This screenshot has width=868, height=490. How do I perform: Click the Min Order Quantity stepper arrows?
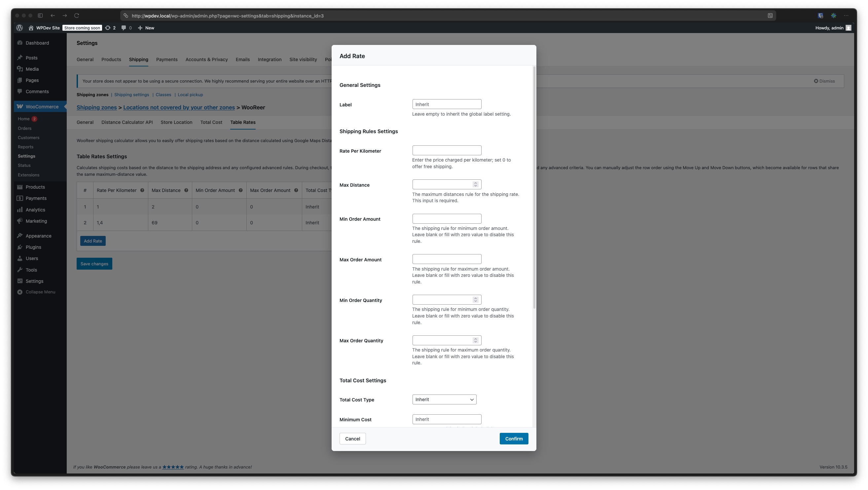[x=475, y=300]
